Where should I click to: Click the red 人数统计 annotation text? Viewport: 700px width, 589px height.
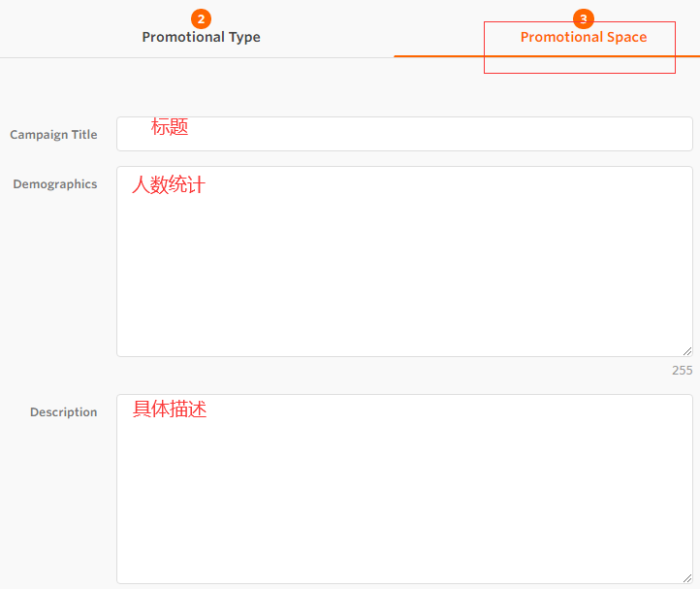click(x=169, y=184)
